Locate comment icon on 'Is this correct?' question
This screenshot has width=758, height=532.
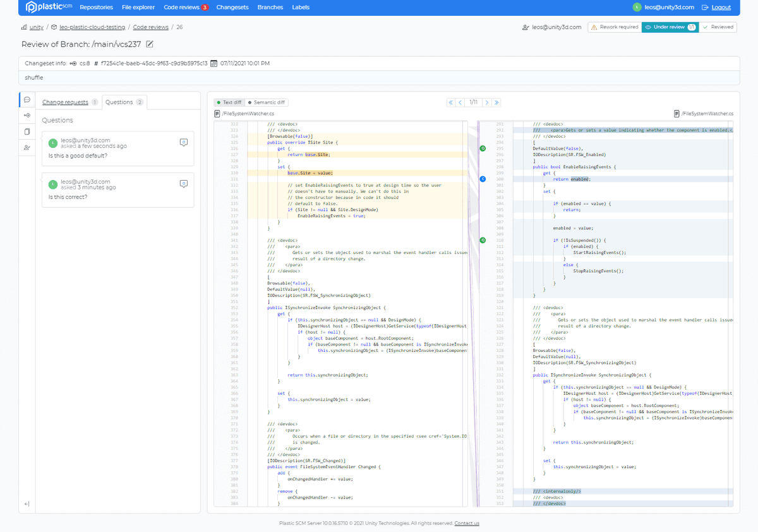(x=183, y=184)
